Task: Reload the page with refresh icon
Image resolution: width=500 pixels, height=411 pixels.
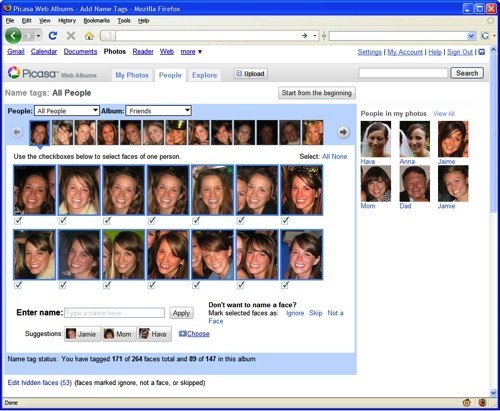Action: tap(53, 35)
